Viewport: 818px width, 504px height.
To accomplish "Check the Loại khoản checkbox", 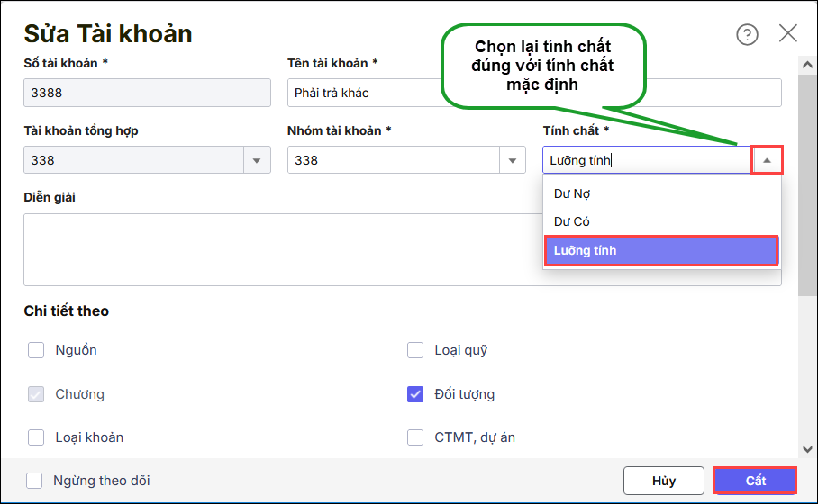I will pos(36,437).
